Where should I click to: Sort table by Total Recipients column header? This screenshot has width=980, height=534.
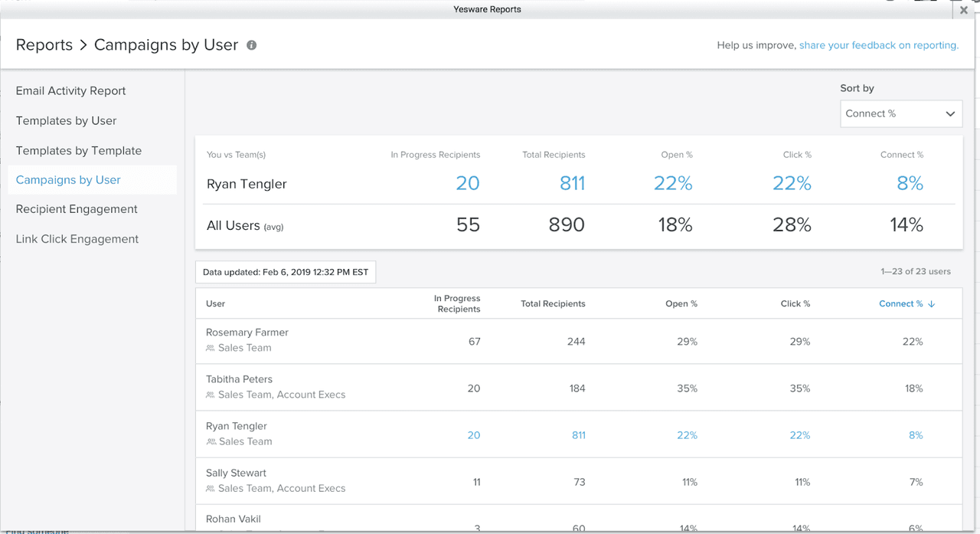click(x=553, y=304)
